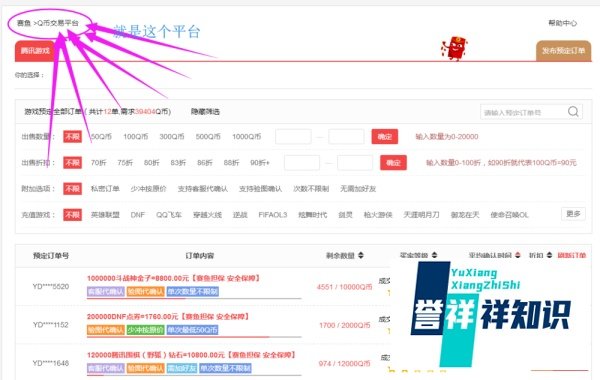Screen dimensions: 600x380
Task: Select 88折 discount filter
Action: [x=231, y=163]
